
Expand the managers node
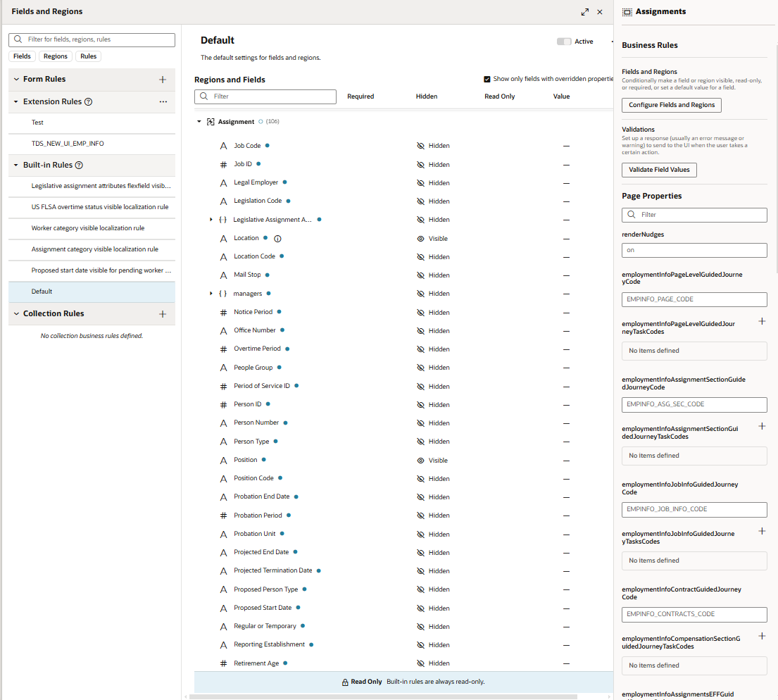[211, 293]
